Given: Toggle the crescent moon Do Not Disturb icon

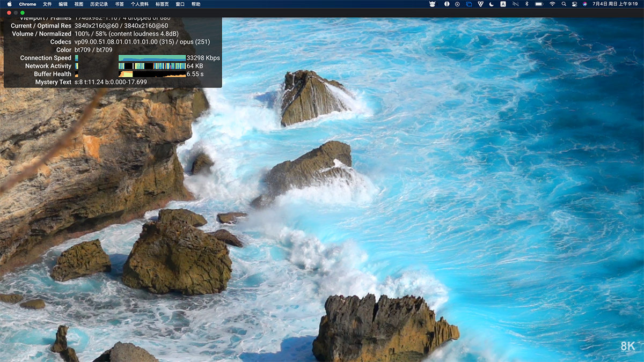Looking at the screenshot, I should tap(491, 4).
